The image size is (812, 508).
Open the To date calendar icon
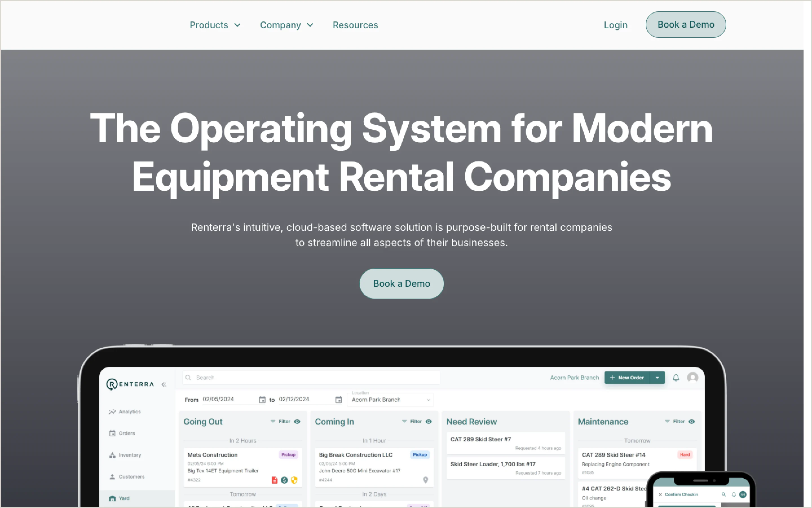click(x=338, y=399)
